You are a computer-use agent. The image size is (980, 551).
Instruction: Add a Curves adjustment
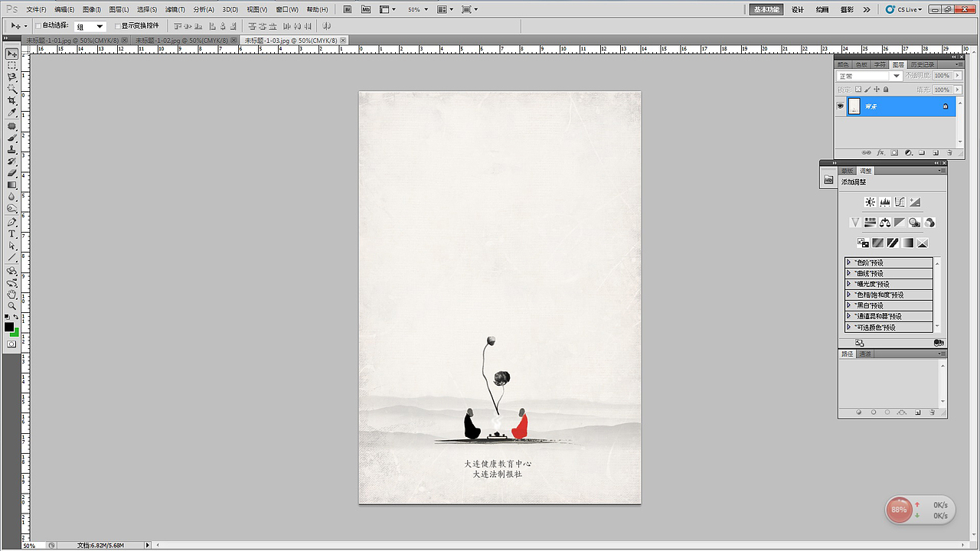pos(900,202)
